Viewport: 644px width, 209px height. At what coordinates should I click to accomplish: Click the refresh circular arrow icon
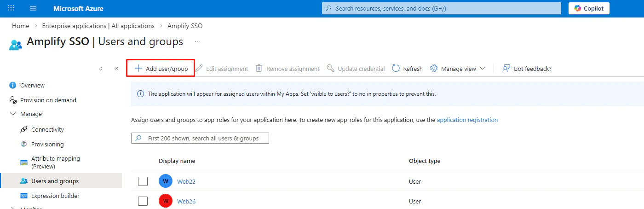tap(396, 68)
